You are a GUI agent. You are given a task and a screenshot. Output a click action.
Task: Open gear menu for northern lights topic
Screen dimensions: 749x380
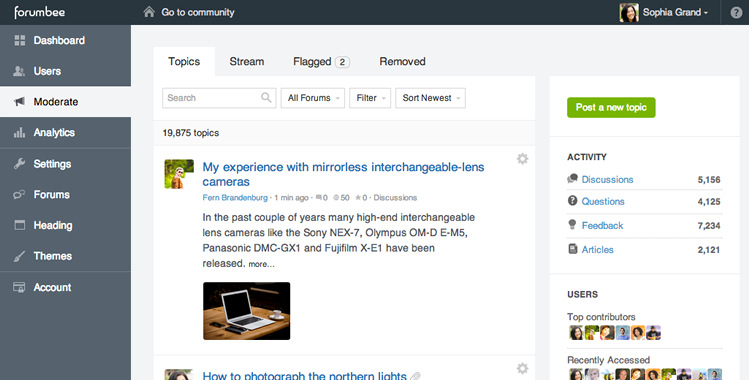523,368
